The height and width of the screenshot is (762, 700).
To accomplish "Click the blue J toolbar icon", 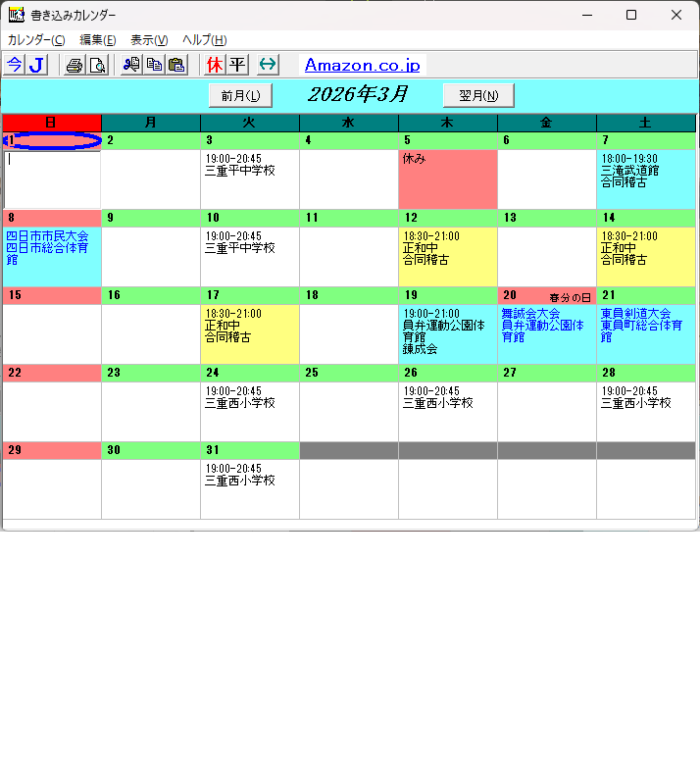I will coord(36,65).
